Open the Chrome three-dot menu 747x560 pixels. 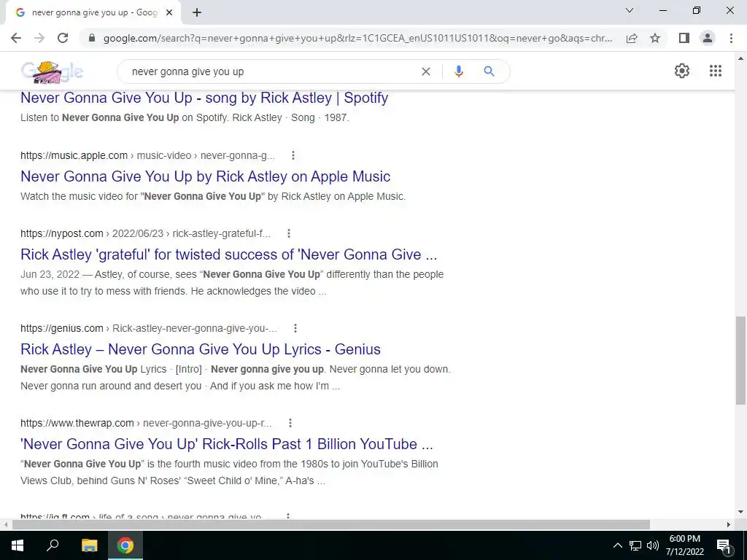click(x=731, y=38)
